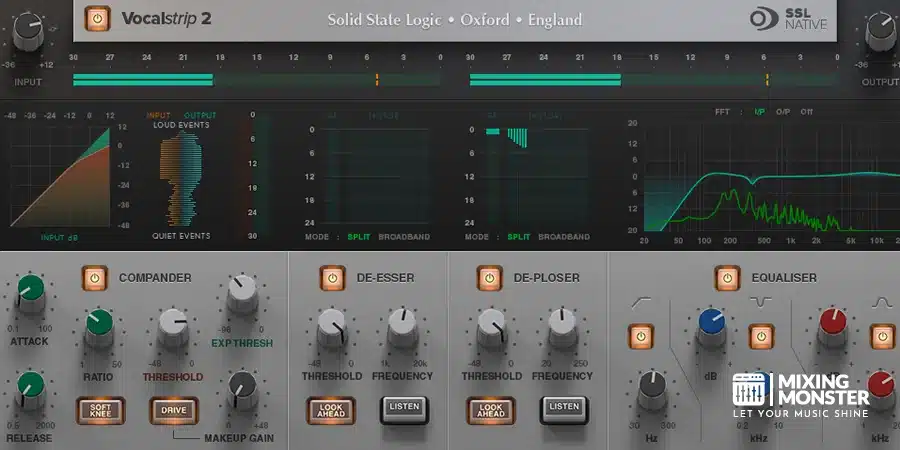
Task: Click the De-Ploser gain reduction display
Action: (536, 176)
